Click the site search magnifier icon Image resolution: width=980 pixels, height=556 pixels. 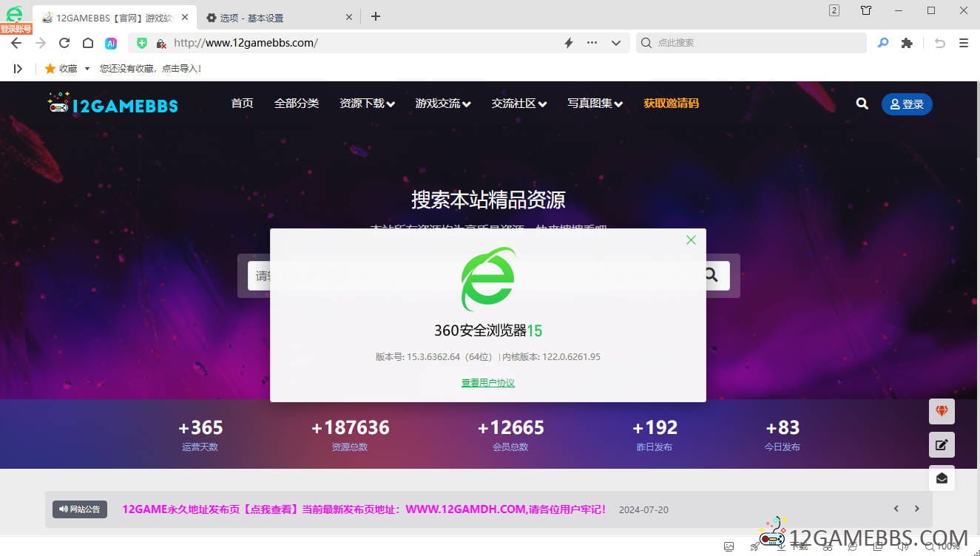coord(862,104)
